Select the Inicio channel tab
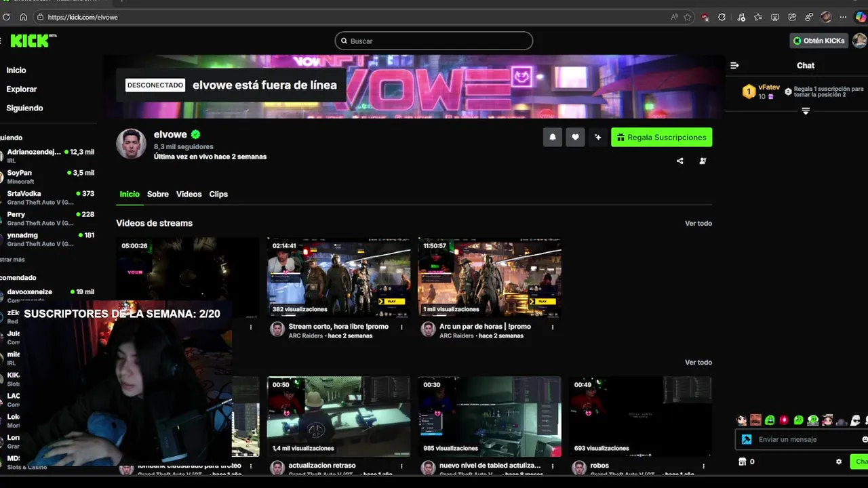This screenshot has width=868, height=488. coord(130,194)
